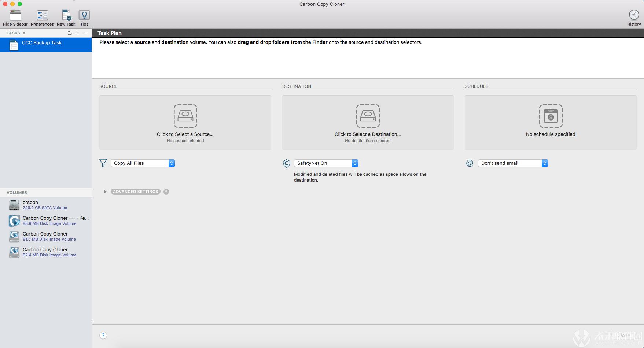
Task: Open the Copy All Files dropdown
Action: pyautogui.click(x=143, y=163)
